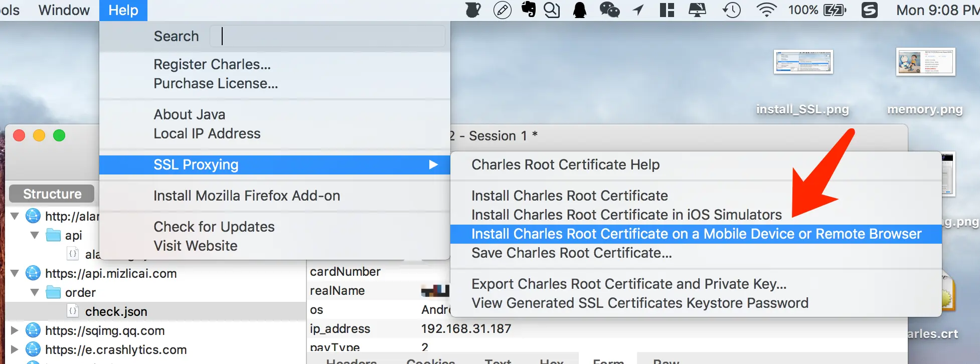Select the https://e.crashlytics.com tree row

pos(156,349)
